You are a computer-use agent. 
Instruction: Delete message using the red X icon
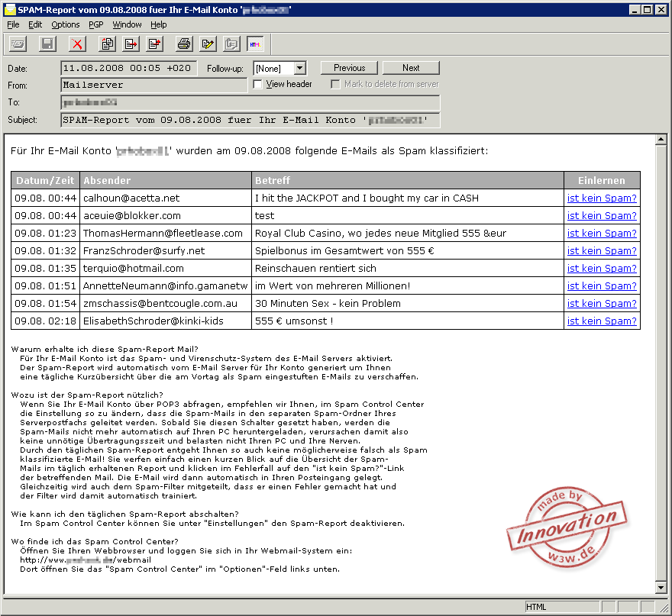[76, 44]
